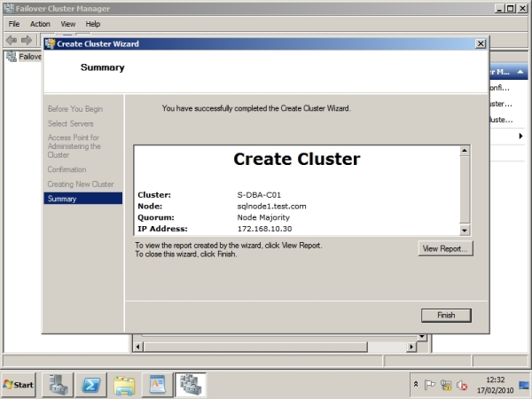The width and height of the screenshot is (532, 399).
Task: Select the Confirmation step
Action: point(66,169)
